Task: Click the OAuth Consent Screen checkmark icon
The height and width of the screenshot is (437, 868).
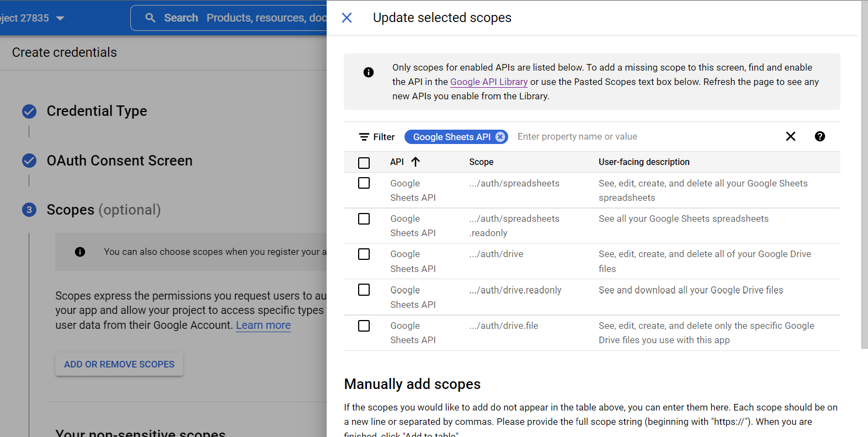Action: 29,161
